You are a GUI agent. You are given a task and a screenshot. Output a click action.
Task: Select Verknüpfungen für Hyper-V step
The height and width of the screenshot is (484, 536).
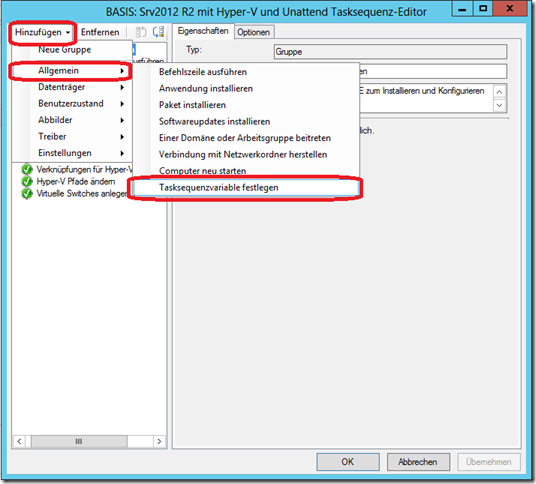(x=84, y=170)
